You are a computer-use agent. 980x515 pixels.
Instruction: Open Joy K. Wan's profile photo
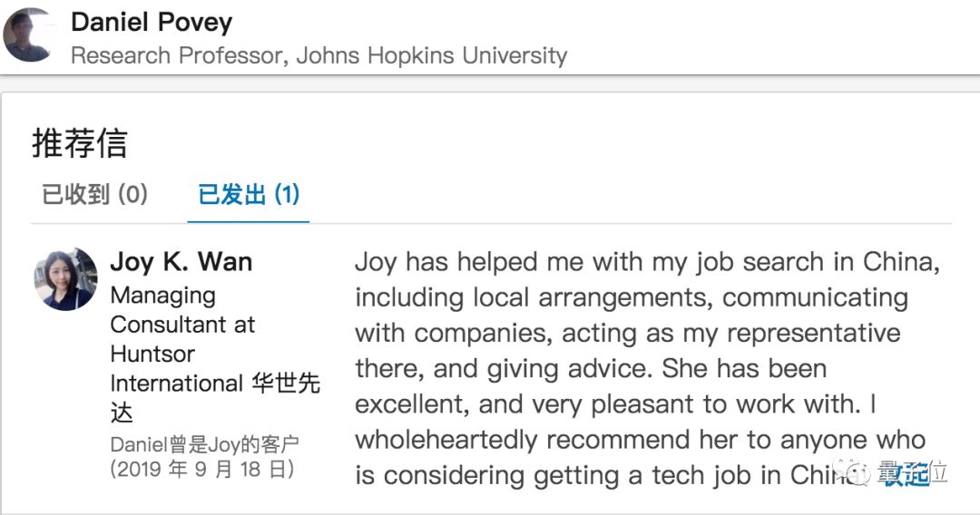point(65,279)
